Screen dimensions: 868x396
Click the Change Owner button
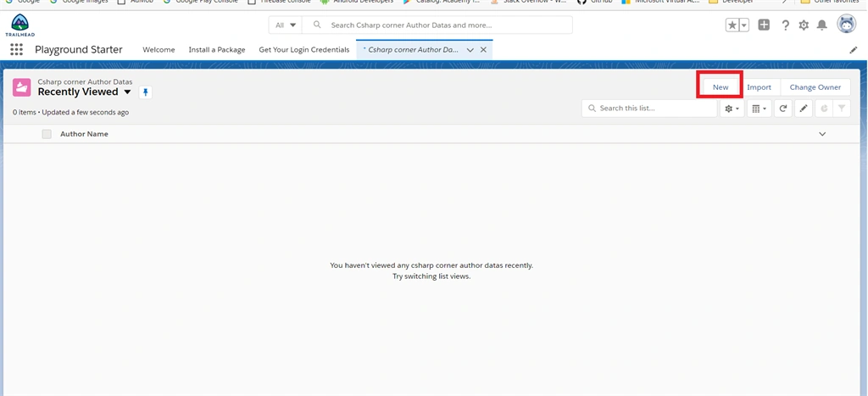[x=815, y=87]
